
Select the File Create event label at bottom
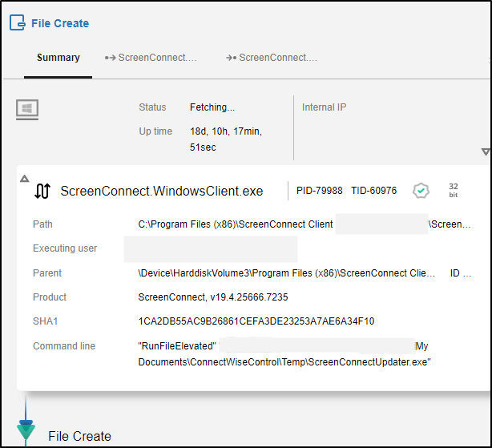click(x=79, y=437)
